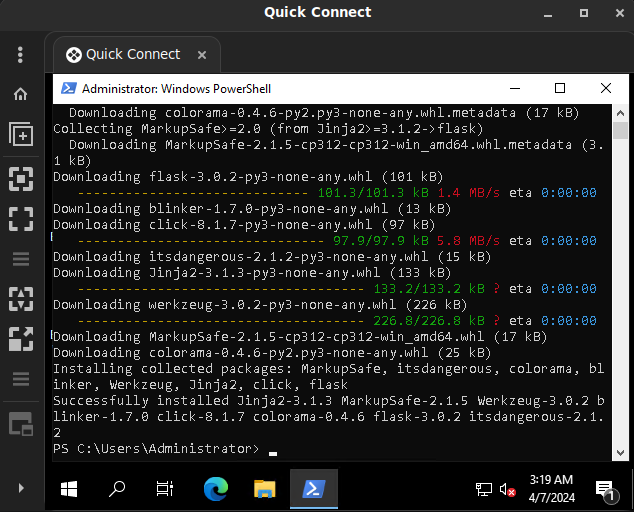634x512 pixels.
Task: Click the fit-to-window focus icon in sidebar
Action: 21,179
